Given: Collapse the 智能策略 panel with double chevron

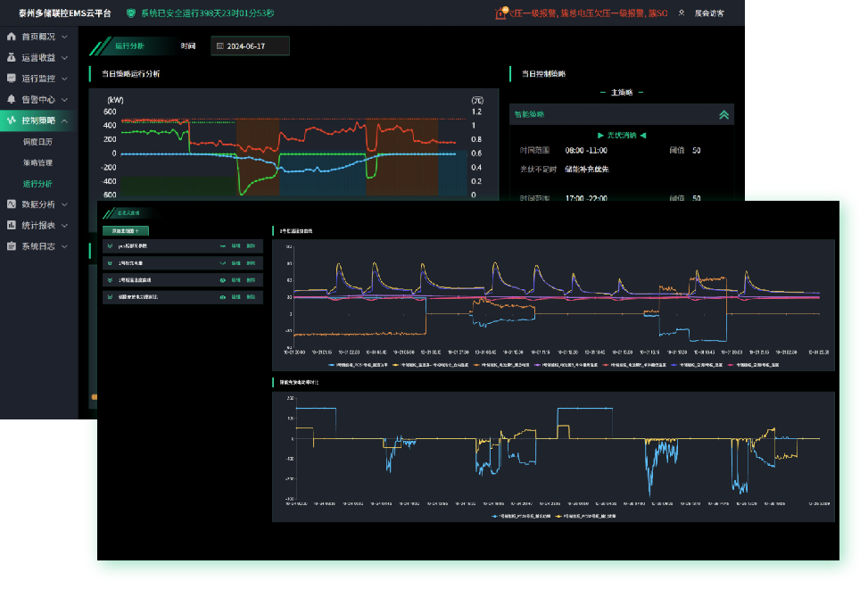Looking at the screenshot, I should tap(723, 114).
